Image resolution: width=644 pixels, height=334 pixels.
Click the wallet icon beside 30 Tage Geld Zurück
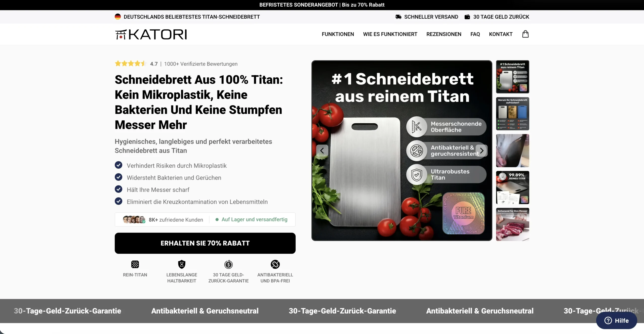467,17
